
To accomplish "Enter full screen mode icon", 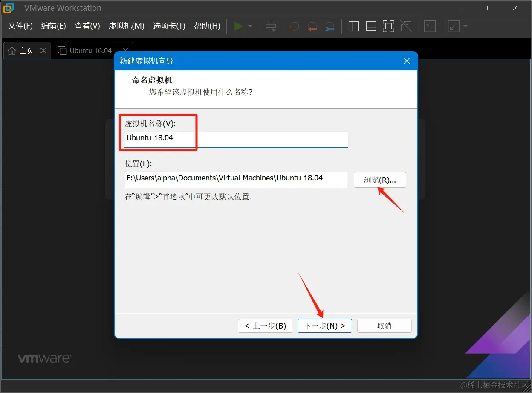I will pos(388,26).
